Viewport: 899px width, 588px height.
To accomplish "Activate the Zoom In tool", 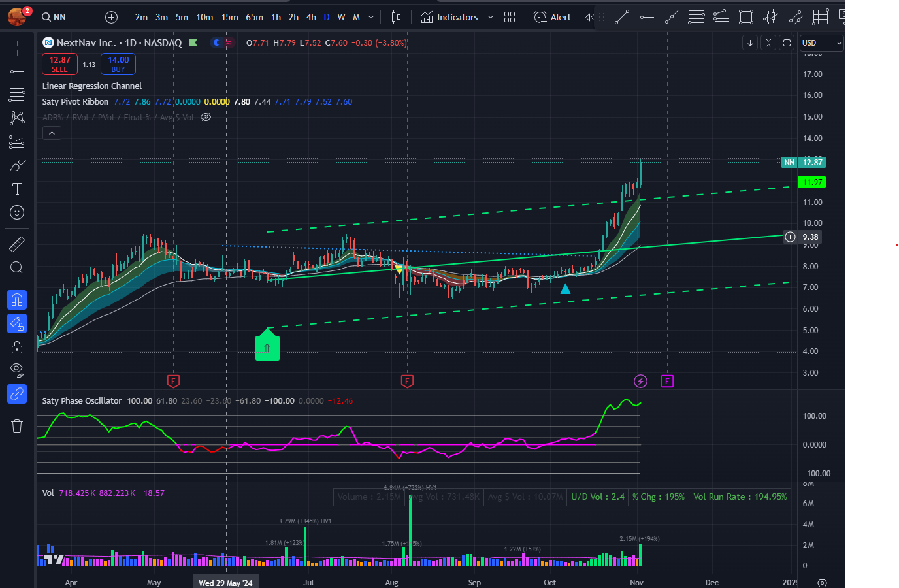I will pyautogui.click(x=17, y=267).
